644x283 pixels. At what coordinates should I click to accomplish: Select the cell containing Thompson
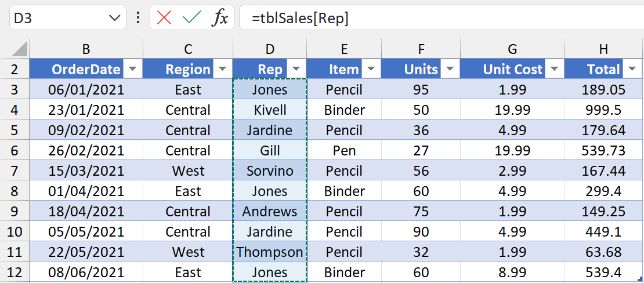coord(270,252)
